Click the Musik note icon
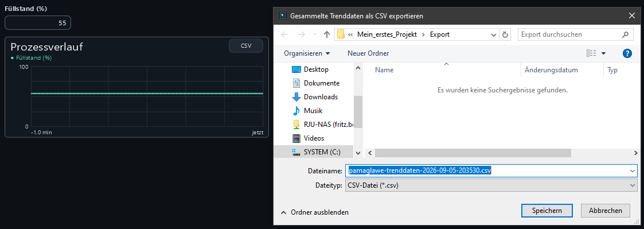This screenshot has height=229, width=644. pyautogui.click(x=296, y=111)
